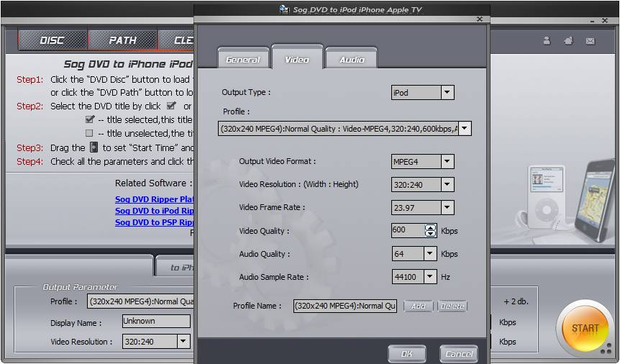Open the Video Frame Rate dropdown
The height and width of the screenshot is (364, 620).
[447, 207]
